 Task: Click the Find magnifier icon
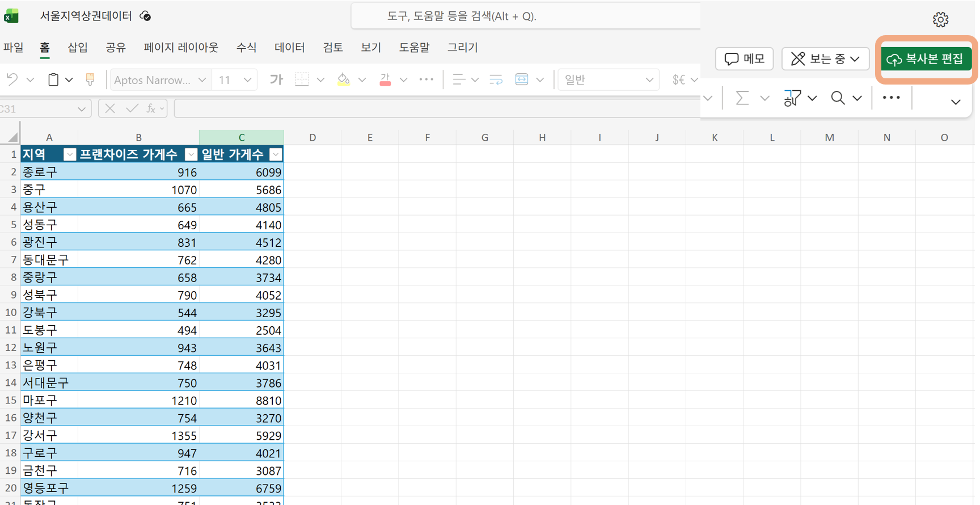pos(838,98)
